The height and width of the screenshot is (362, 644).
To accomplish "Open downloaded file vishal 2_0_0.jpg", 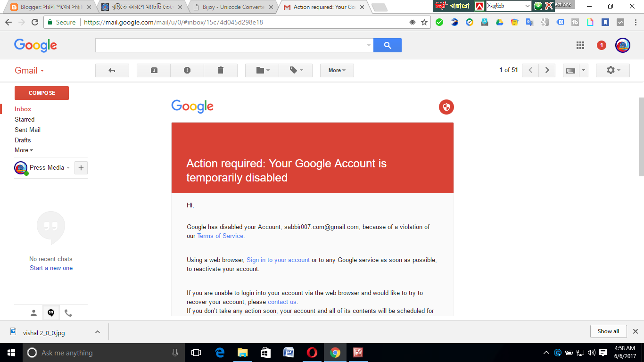I will click(x=43, y=332).
